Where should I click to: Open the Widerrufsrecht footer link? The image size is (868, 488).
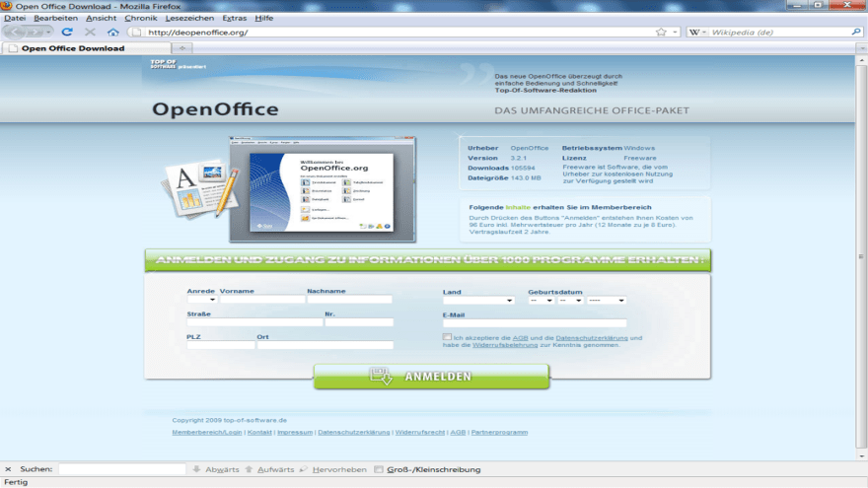tap(419, 432)
